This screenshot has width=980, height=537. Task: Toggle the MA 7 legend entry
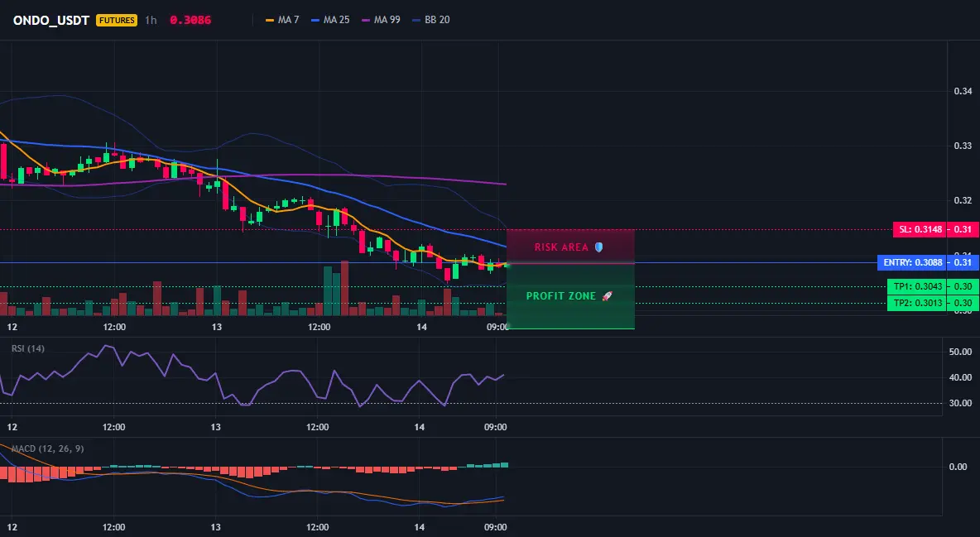pyautogui.click(x=282, y=20)
